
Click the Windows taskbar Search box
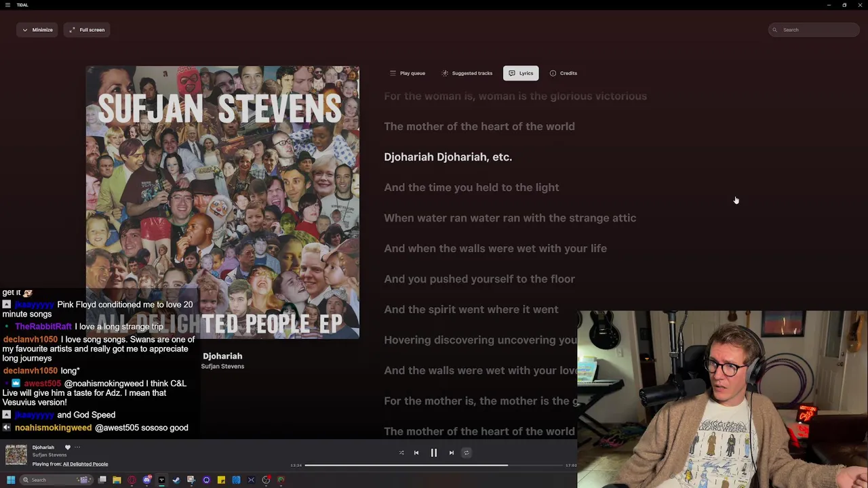pos(56,480)
